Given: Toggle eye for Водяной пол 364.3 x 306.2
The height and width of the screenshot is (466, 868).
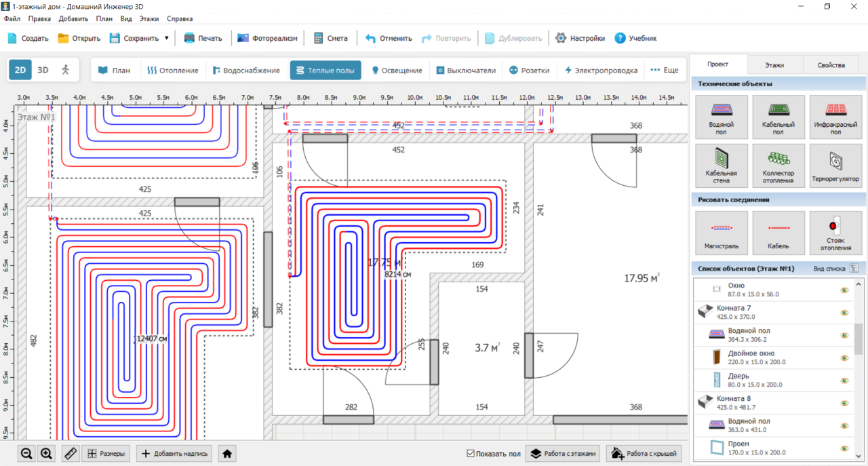Looking at the screenshot, I should point(844,335).
